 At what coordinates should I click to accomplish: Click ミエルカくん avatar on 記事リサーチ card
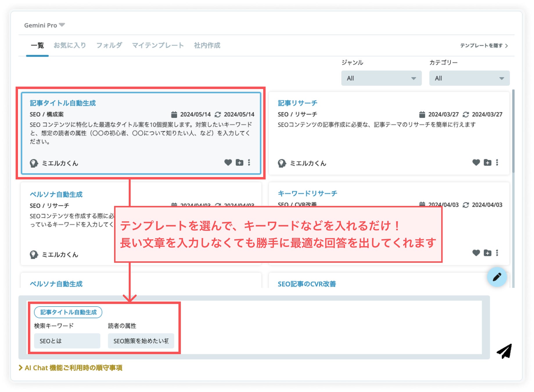pyautogui.click(x=282, y=163)
